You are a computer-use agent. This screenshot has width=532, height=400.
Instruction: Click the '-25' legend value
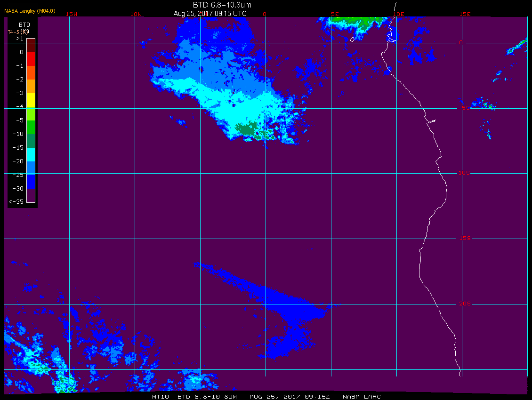(x=18, y=175)
